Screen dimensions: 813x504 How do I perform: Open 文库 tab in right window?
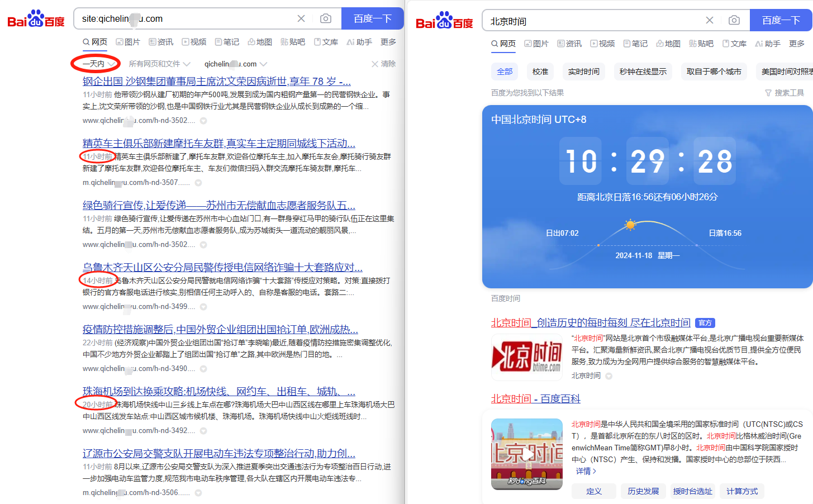pyautogui.click(x=734, y=44)
